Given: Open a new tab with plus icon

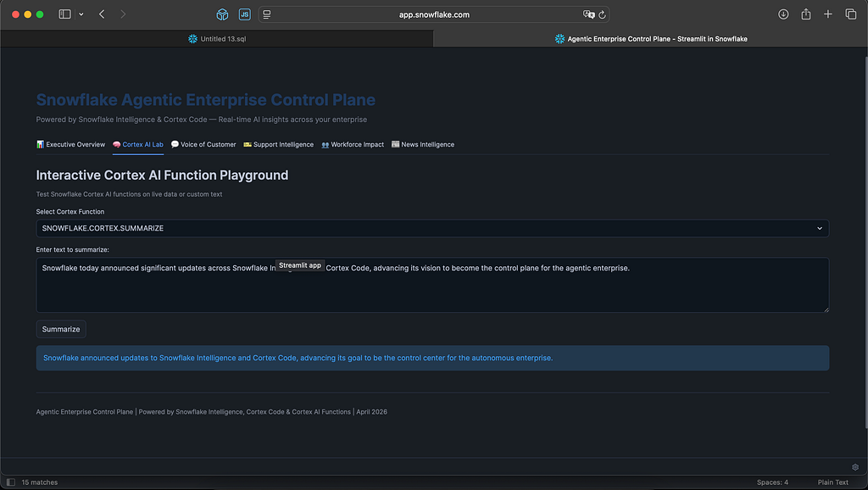Looking at the screenshot, I should coord(828,14).
